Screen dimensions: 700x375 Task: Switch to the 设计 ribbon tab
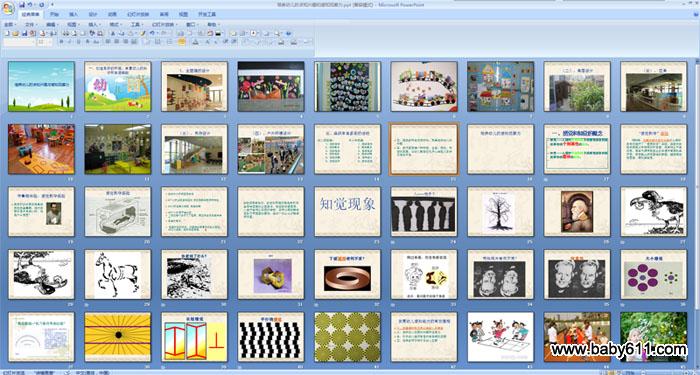pos(93,14)
